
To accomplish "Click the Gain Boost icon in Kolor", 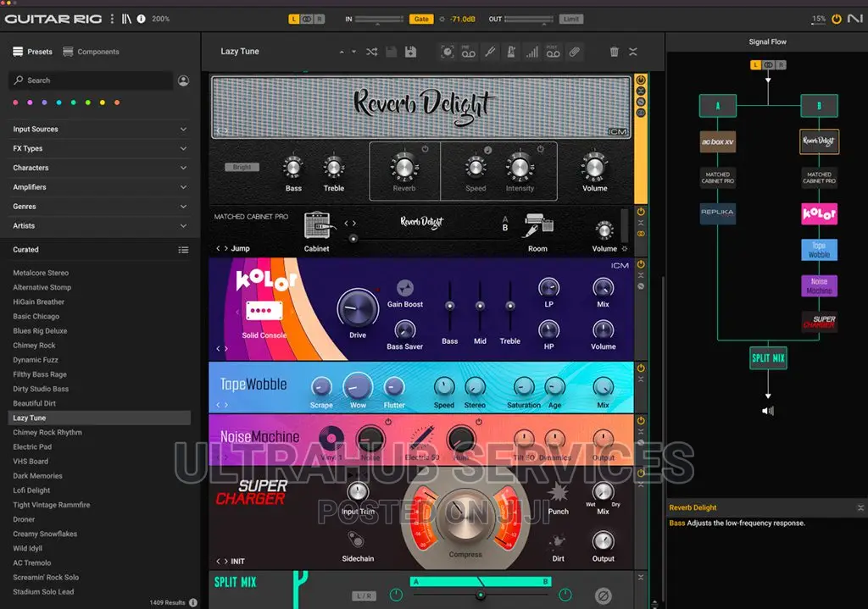I will click(x=405, y=288).
